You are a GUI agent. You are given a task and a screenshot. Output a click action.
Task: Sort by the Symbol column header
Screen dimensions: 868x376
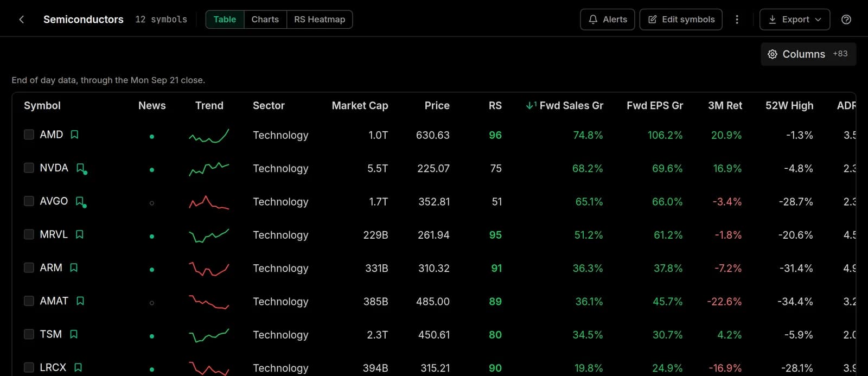click(x=42, y=105)
